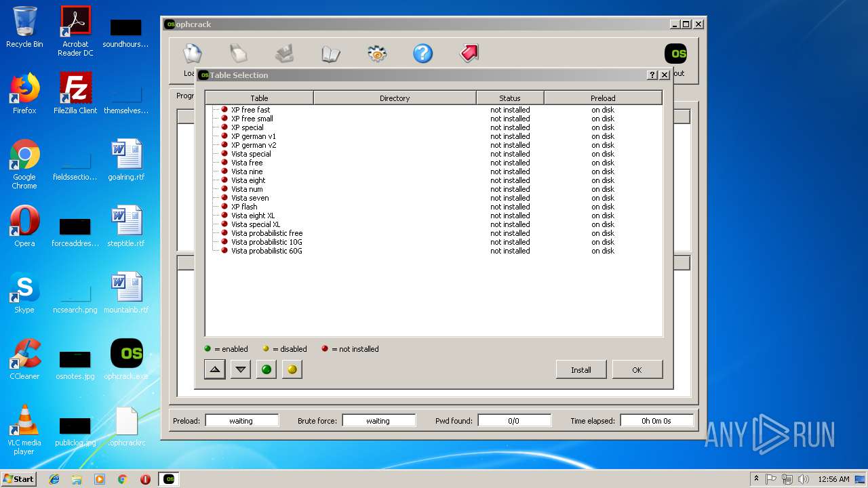Click the Delete icon in ophcrack toolbar

tap(239, 54)
